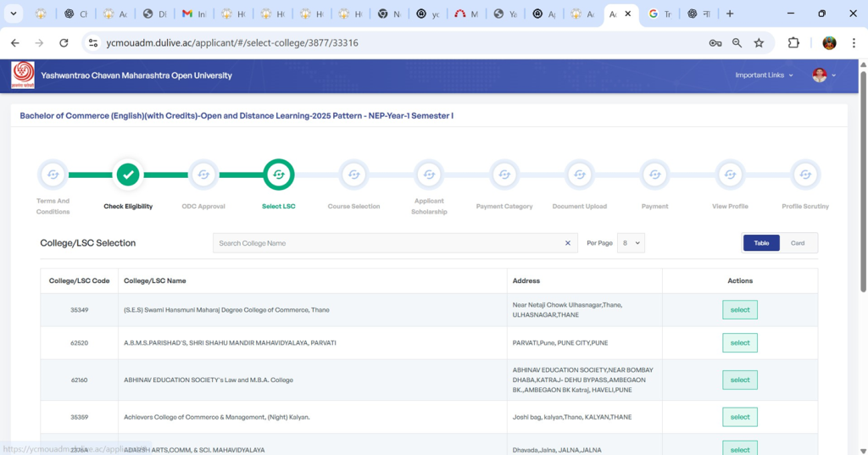The width and height of the screenshot is (868, 455).
Task: Expand the Important Links menu
Action: point(764,75)
